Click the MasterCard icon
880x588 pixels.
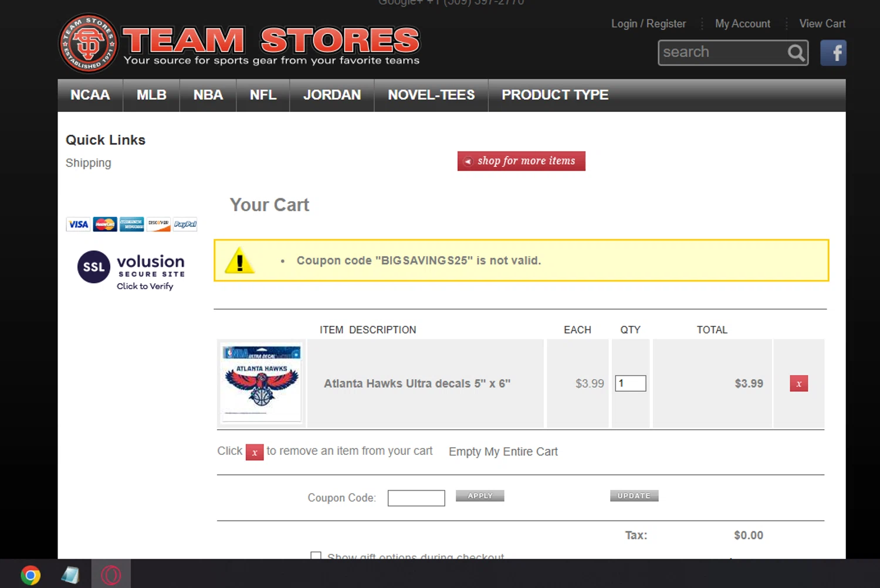pyautogui.click(x=105, y=224)
